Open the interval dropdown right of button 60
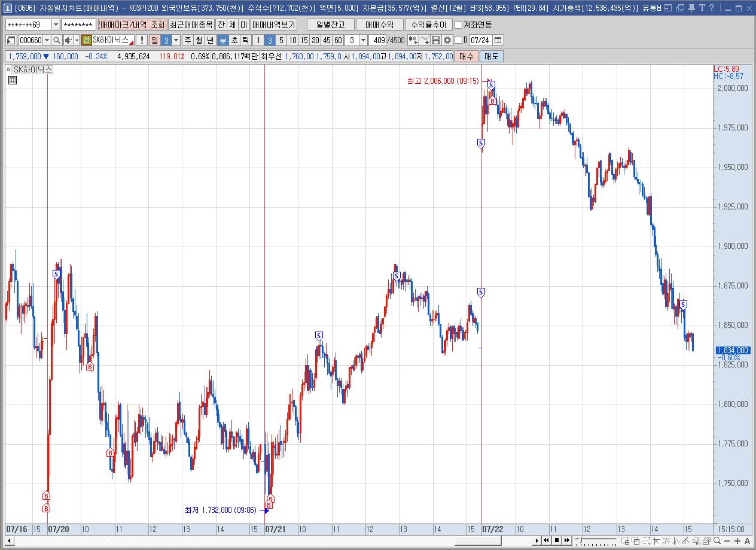The image size is (756, 550). click(364, 40)
